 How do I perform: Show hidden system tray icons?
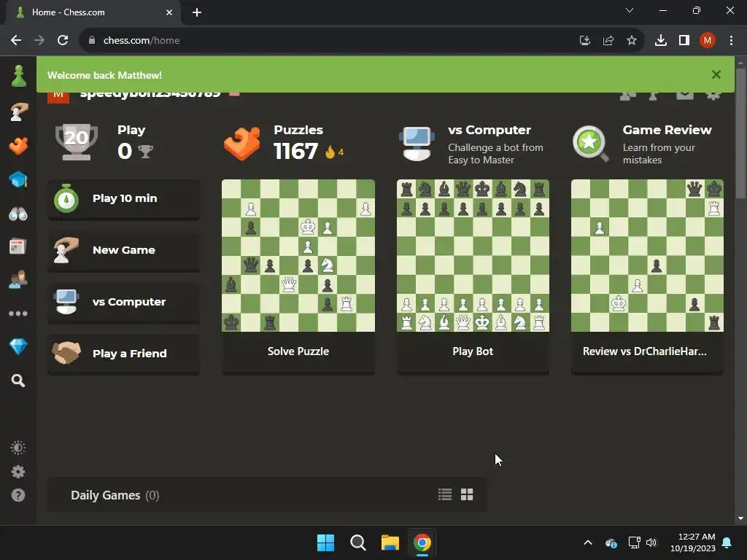tap(588, 542)
